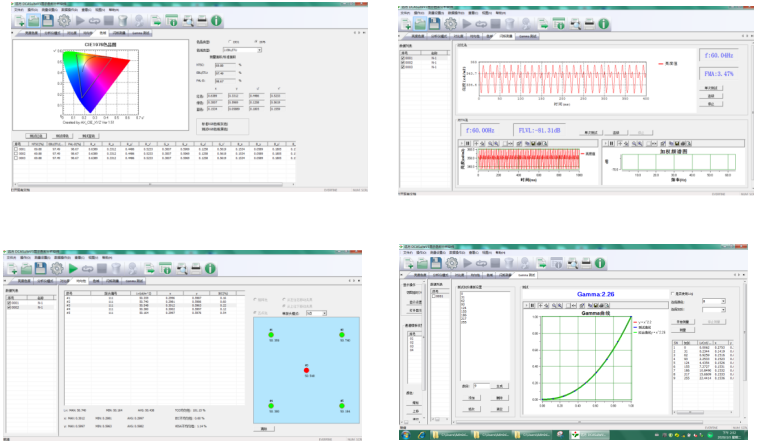Click the Save icon in uniformity window toolbar
Image resolution: width=760 pixels, height=447 pixels.
point(41,269)
